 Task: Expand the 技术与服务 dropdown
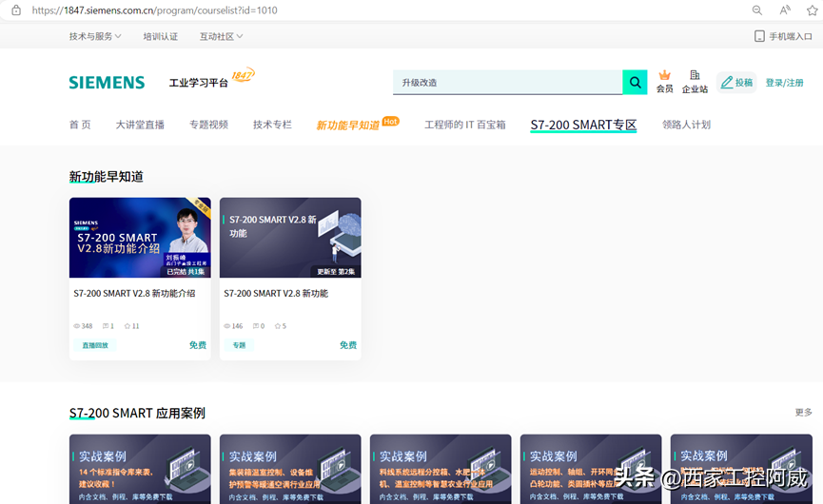pos(95,36)
